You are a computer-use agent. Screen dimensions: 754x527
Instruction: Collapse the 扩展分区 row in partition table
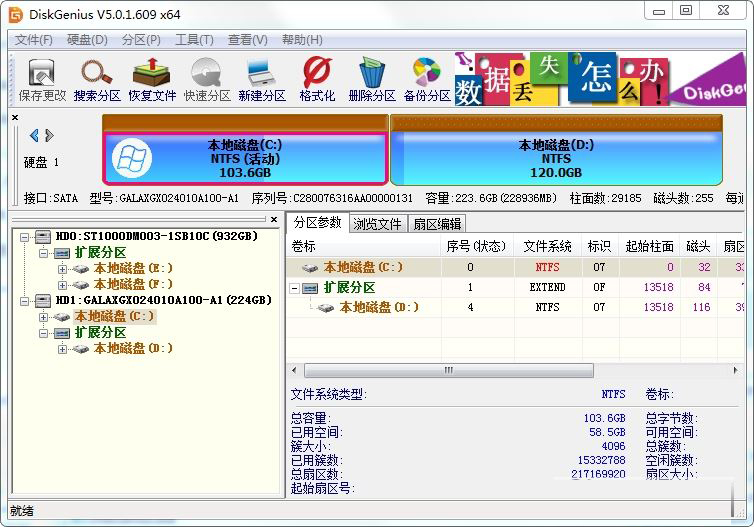click(296, 288)
